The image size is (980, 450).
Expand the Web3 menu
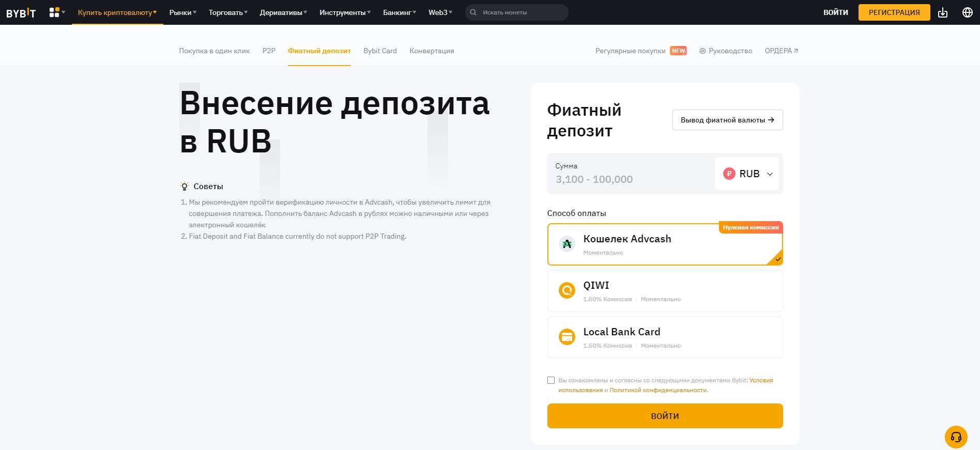click(x=440, y=12)
